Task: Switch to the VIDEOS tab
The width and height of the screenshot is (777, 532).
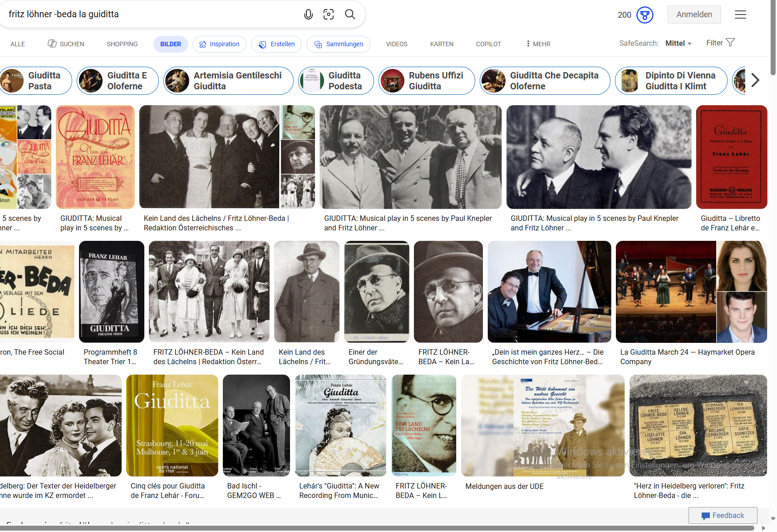Action: click(397, 44)
